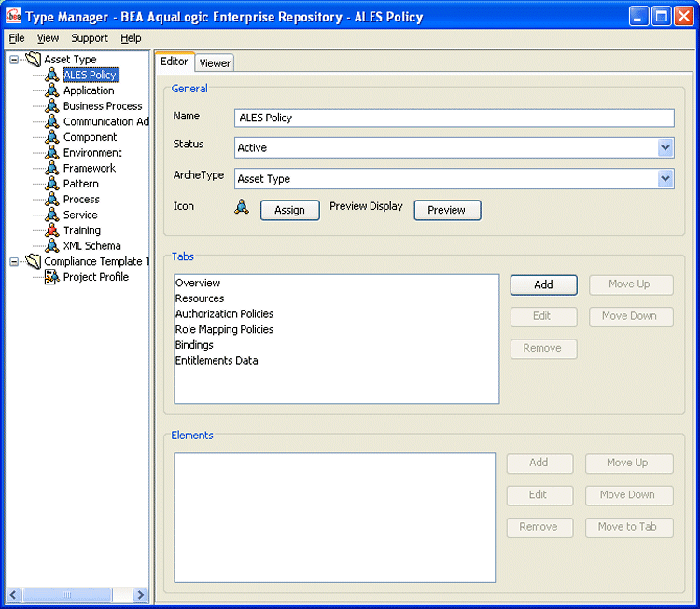Select the Application label in the tree

point(89,90)
